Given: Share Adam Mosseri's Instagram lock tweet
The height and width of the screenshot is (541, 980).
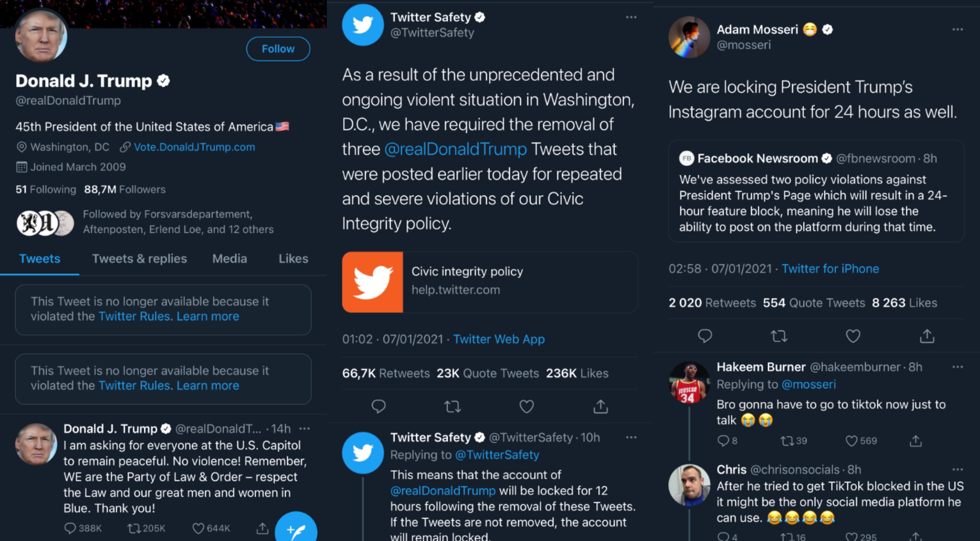Looking at the screenshot, I should coord(927,336).
